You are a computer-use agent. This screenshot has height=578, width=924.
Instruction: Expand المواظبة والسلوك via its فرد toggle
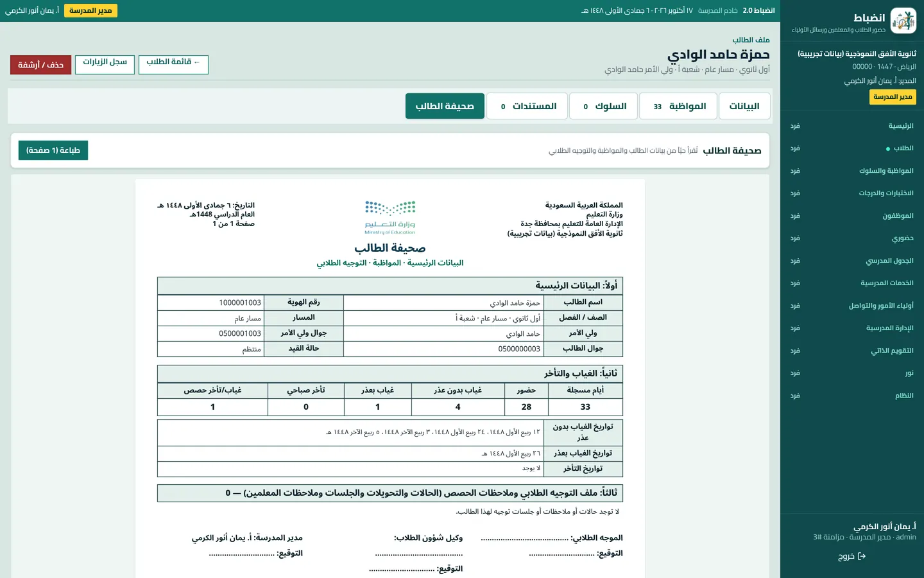pos(795,171)
